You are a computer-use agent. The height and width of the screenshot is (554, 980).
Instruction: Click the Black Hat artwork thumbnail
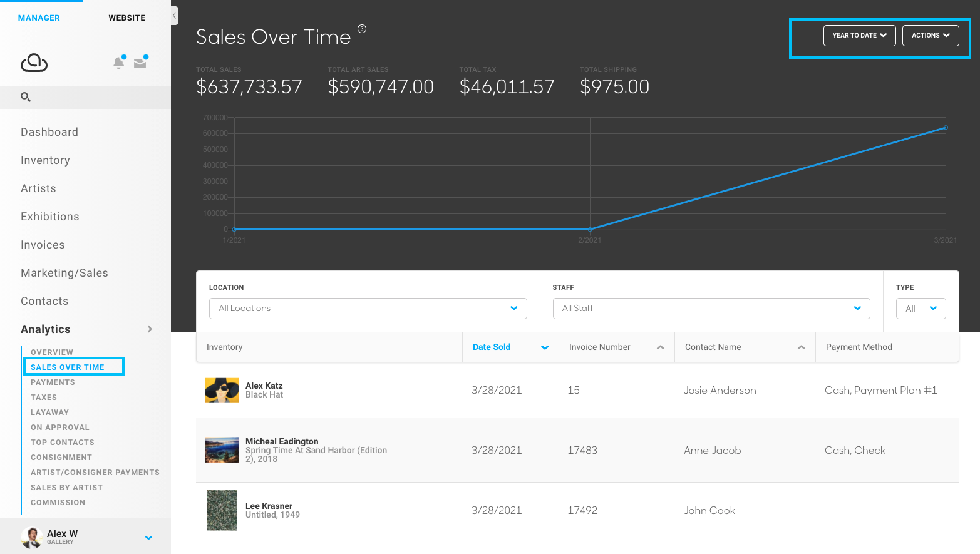[222, 389]
